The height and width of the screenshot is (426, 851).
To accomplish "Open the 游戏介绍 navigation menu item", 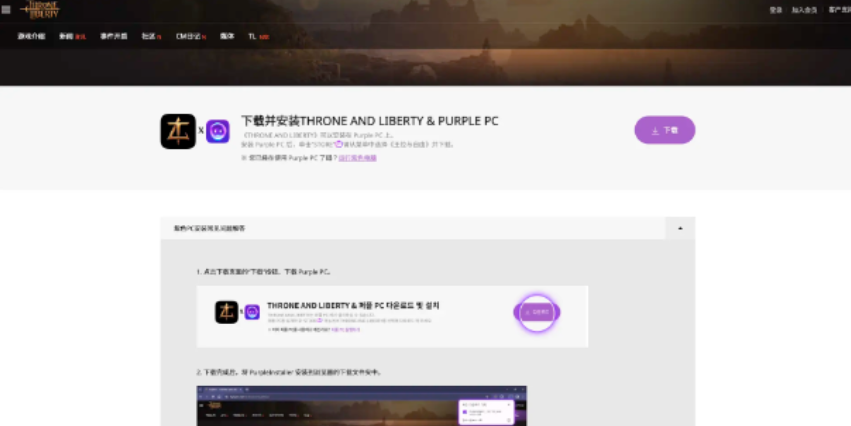I will 31,37.
